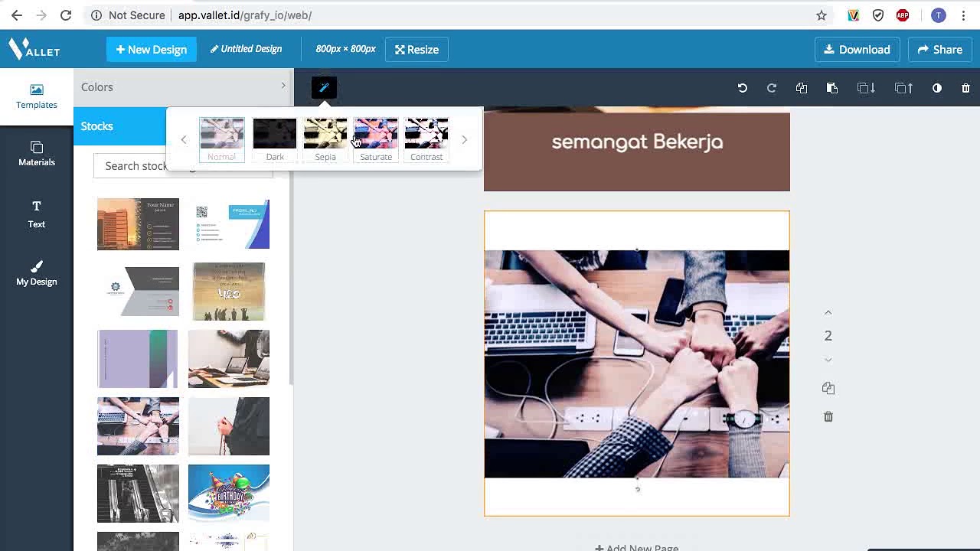Click the paste icon in editor toolbar
Screen dimensions: 980x551
point(832,88)
